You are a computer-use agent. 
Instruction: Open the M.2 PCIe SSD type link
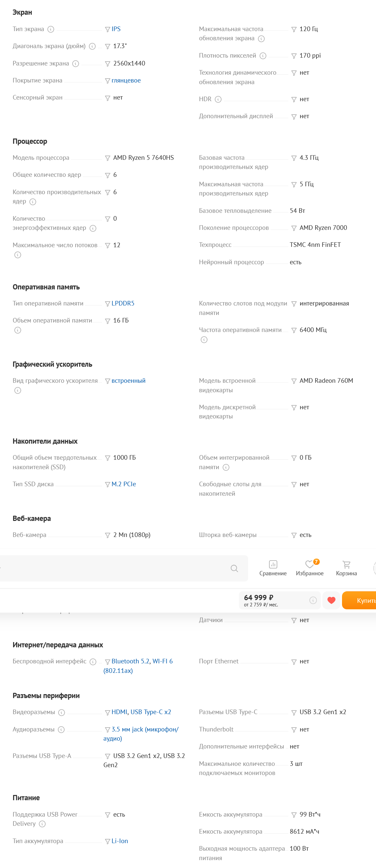(x=124, y=484)
